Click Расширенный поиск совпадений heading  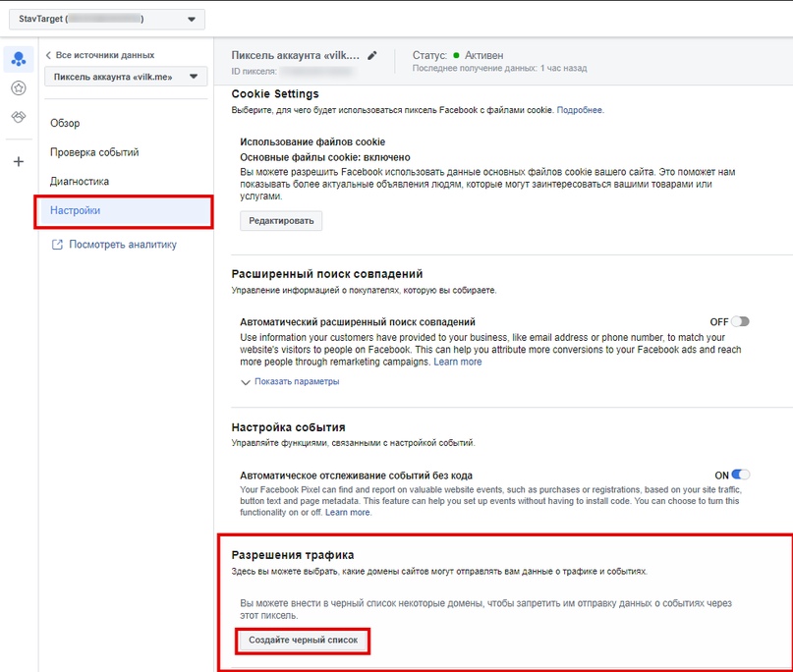click(326, 274)
